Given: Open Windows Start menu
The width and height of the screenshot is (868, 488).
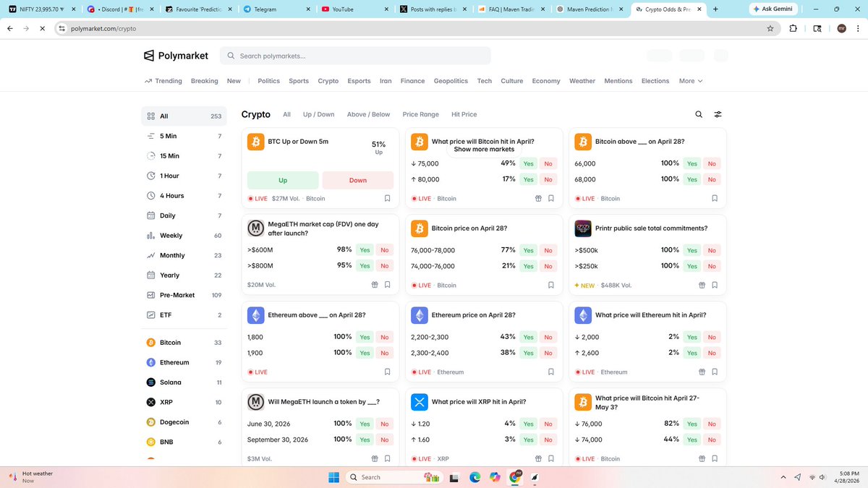Looking at the screenshot, I should (x=333, y=477).
